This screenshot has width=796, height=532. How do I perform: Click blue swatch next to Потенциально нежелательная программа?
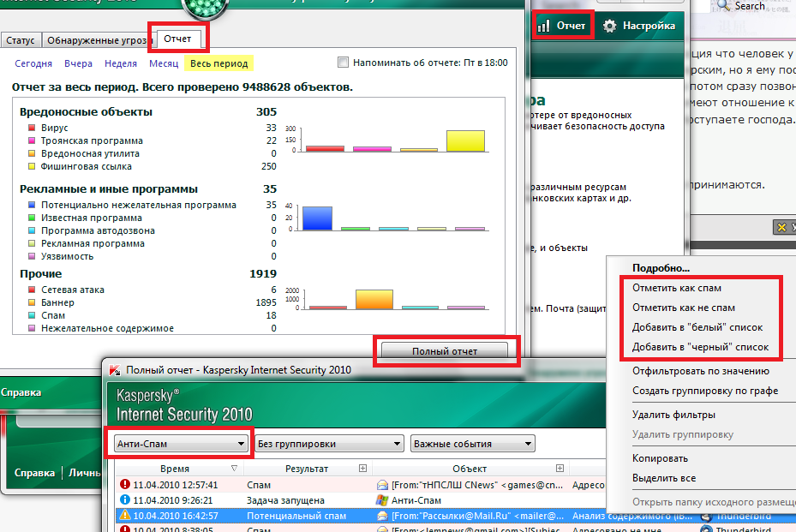pos(32,205)
